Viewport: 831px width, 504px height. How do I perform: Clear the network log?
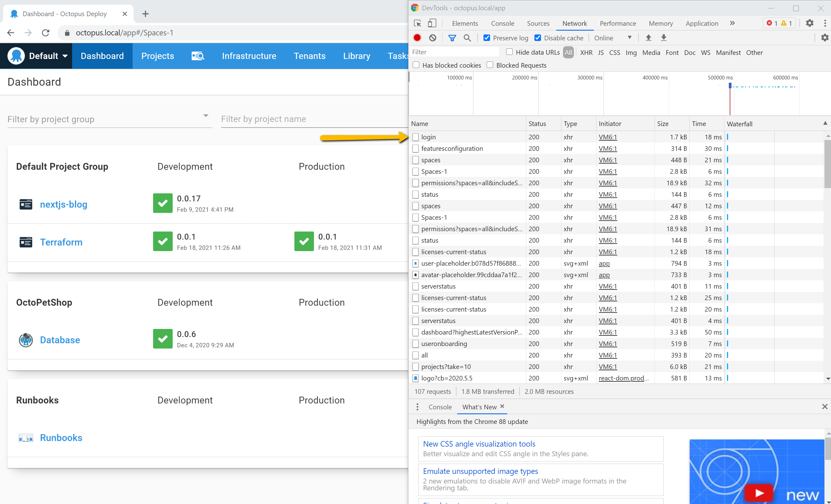pos(433,38)
